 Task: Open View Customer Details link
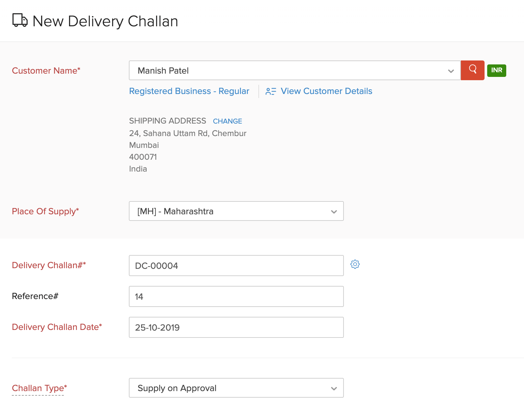[326, 91]
